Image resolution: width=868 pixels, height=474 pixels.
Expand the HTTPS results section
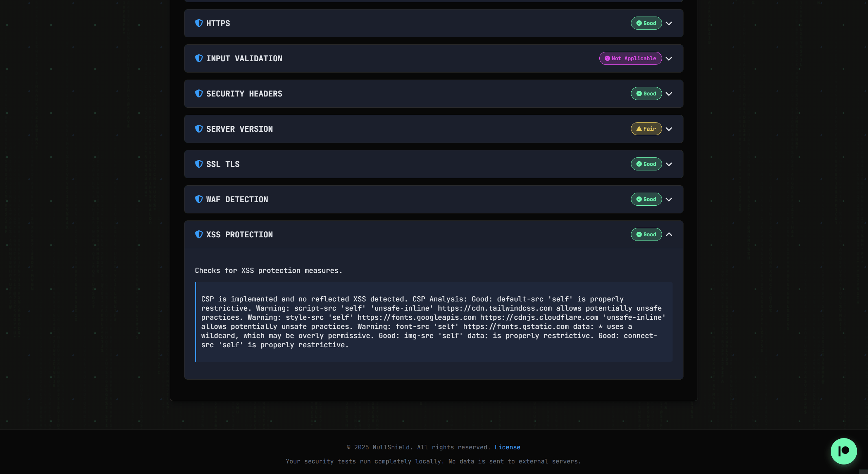(x=668, y=23)
